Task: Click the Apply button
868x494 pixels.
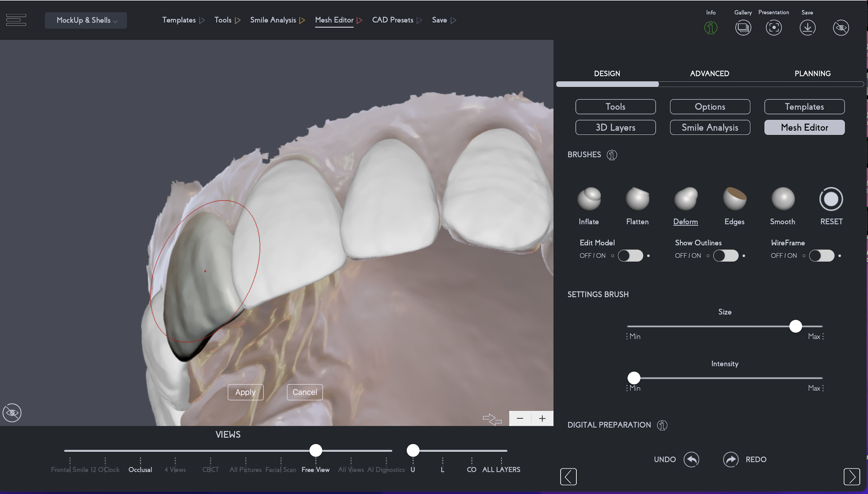Action: point(245,392)
